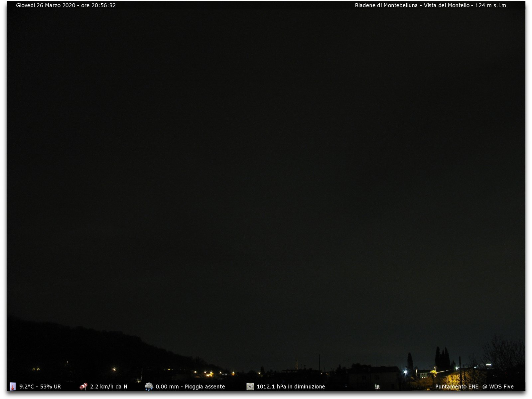
Task: Click the '1012.1 hPa in diminuzione' reading
Action: [x=291, y=387]
